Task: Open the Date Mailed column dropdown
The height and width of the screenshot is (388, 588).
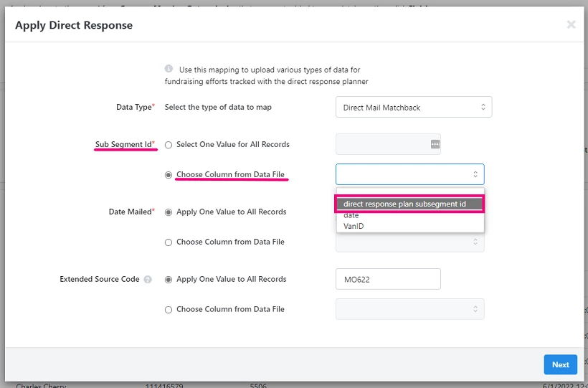Action: click(x=410, y=242)
